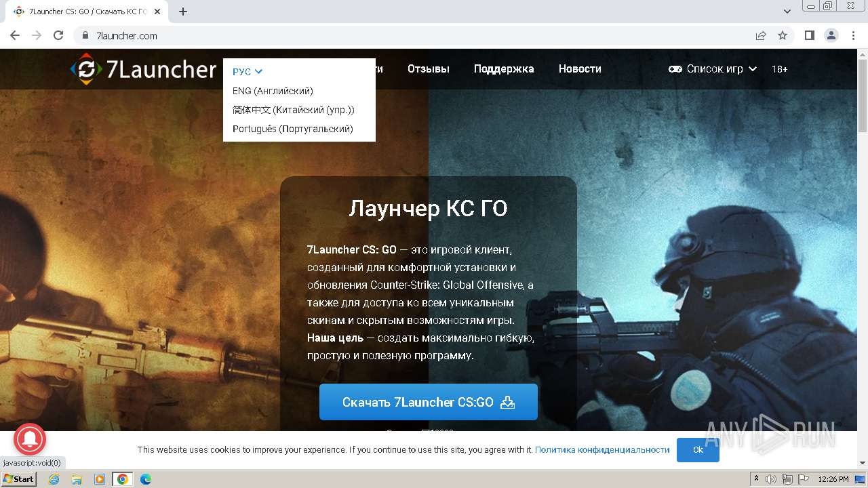868x488 pixels.
Task: Open the Chrome three-dot menu
Action: pos(853,35)
